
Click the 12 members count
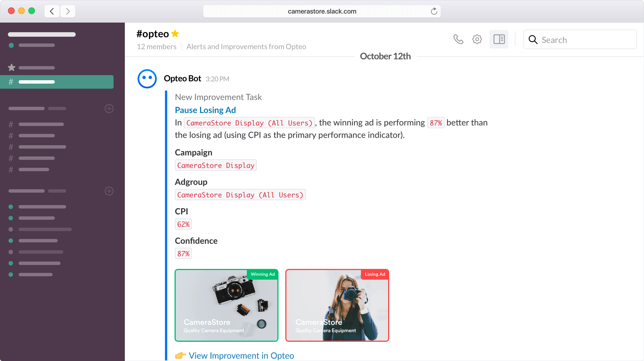click(x=156, y=47)
